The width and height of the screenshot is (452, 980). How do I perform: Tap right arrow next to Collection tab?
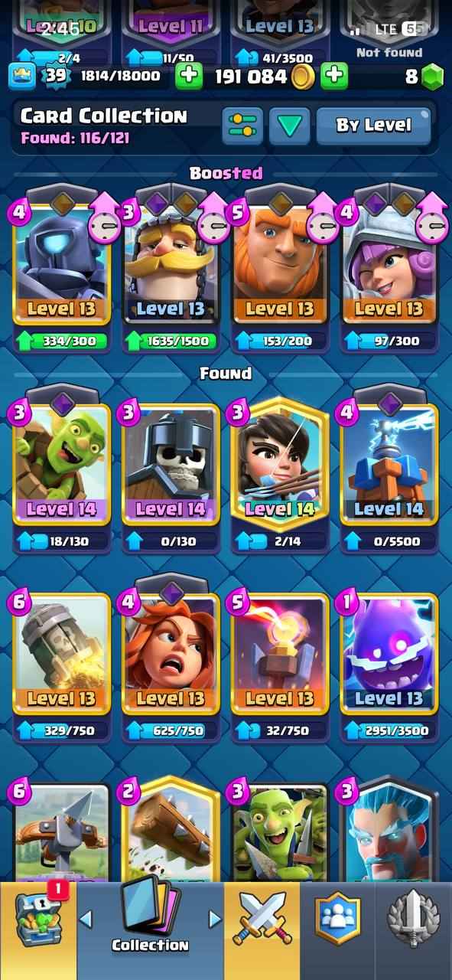tap(215, 918)
